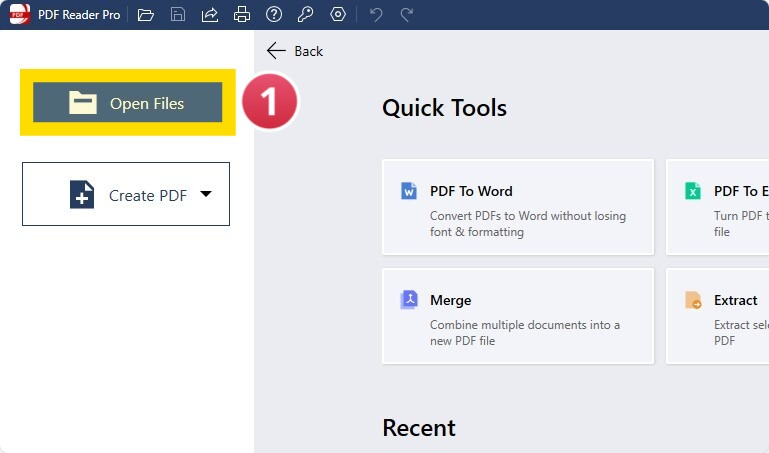The height and width of the screenshot is (453, 769).
Task: Click the Create PDF document-plus icon
Action: [82, 195]
